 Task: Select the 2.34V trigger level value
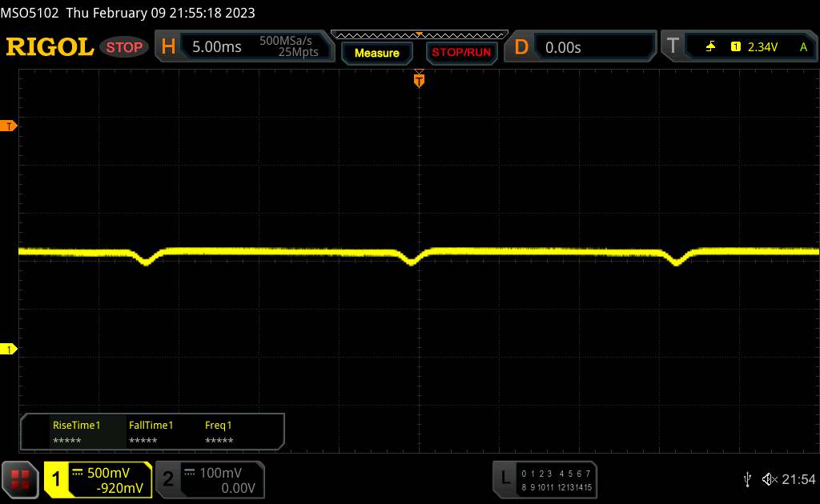762,47
